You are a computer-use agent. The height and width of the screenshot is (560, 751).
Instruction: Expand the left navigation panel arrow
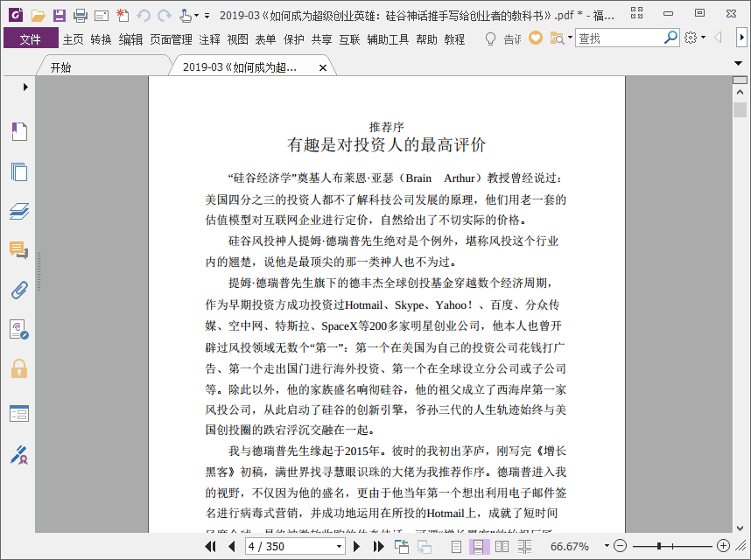coord(25,87)
